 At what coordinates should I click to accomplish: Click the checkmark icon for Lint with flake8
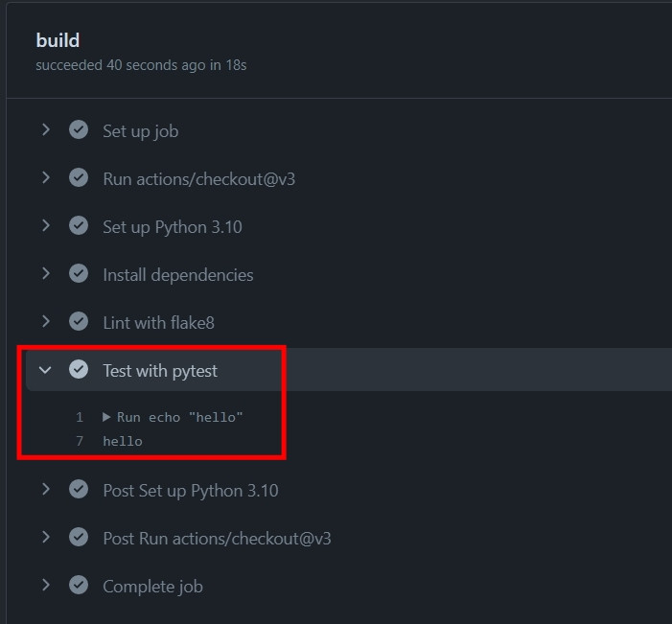(79, 322)
